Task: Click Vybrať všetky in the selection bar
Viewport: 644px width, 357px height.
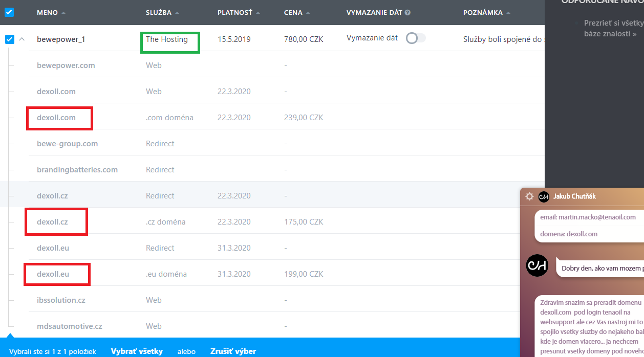Action: point(137,351)
